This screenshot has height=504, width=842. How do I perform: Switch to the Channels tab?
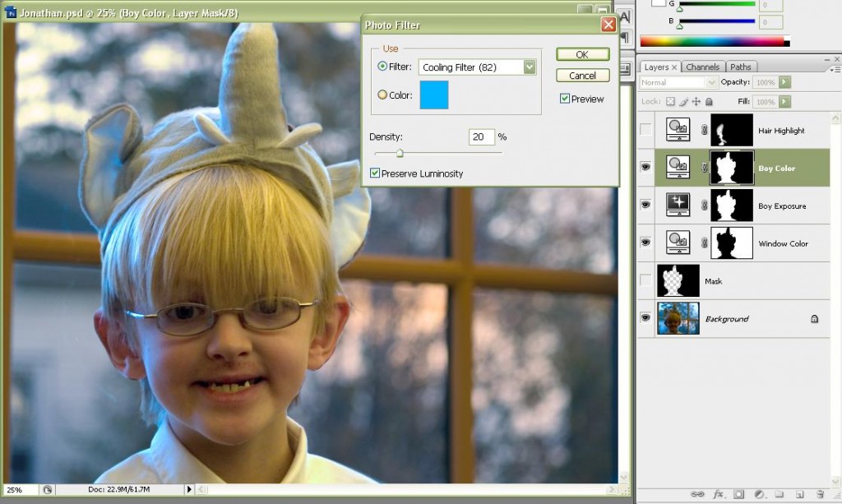(702, 67)
